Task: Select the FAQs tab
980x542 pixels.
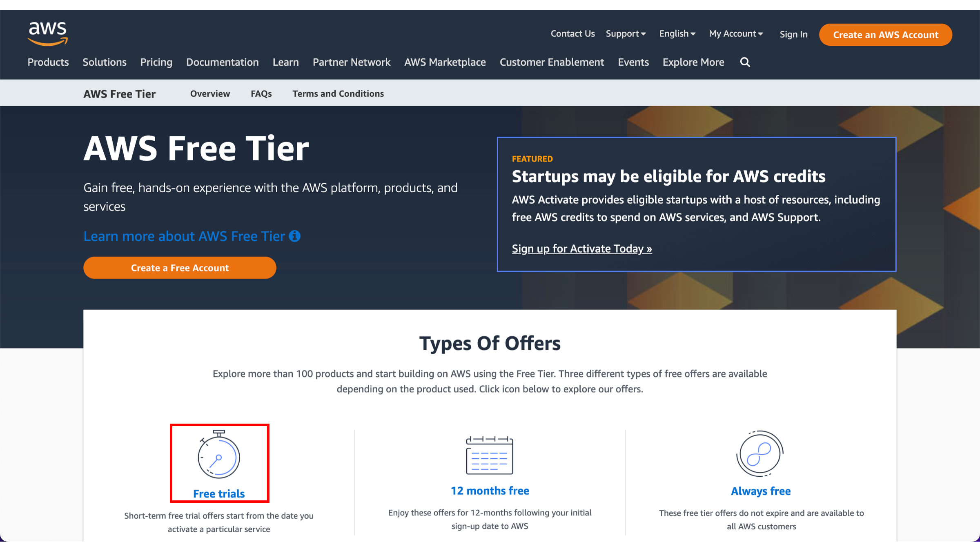Action: click(x=261, y=93)
